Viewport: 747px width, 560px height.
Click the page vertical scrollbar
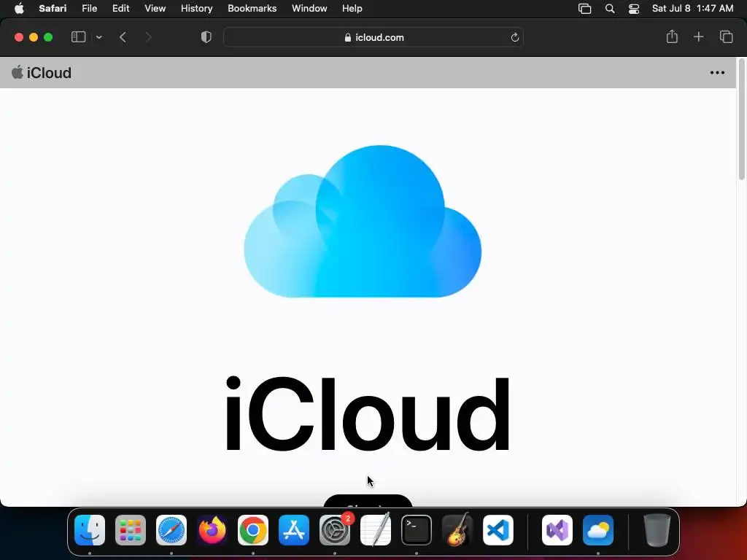click(741, 119)
